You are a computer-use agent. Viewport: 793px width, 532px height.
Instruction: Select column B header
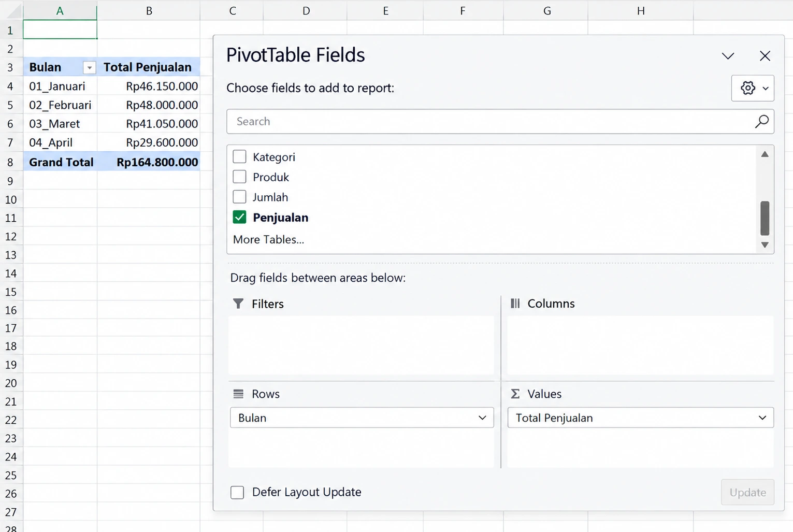[x=149, y=10]
